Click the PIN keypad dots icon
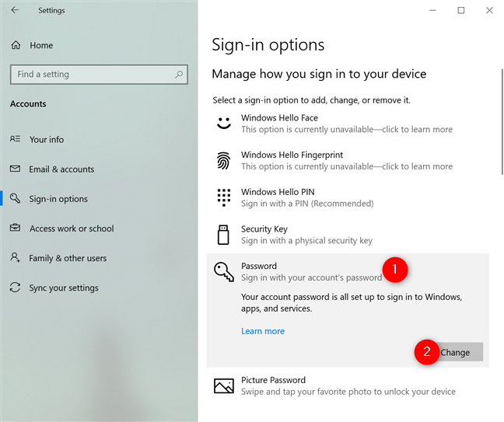 coord(224,197)
